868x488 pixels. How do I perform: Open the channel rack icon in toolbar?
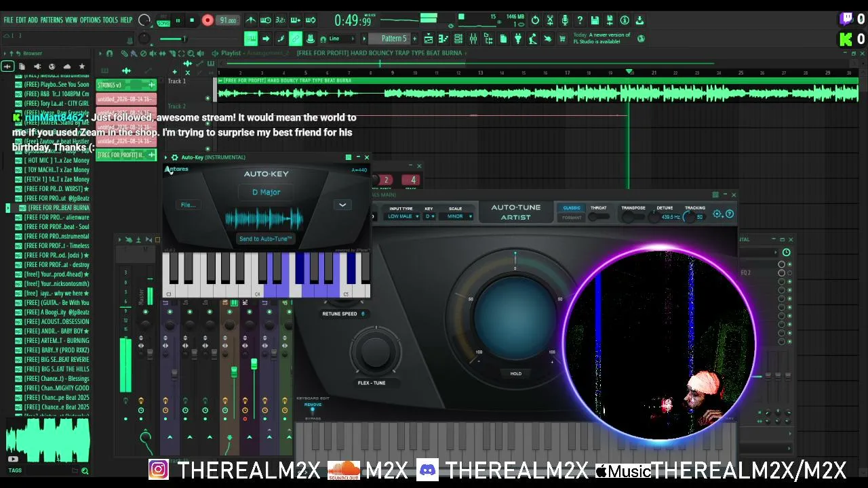[458, 39]
